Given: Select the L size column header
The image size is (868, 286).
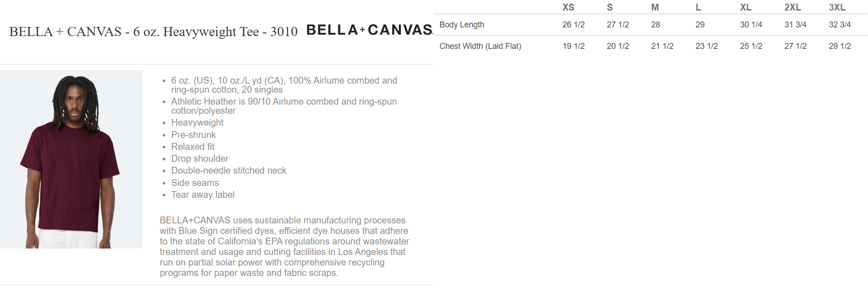Looking at the screenshot, I should pyautogui.click(x=698, y=7).
